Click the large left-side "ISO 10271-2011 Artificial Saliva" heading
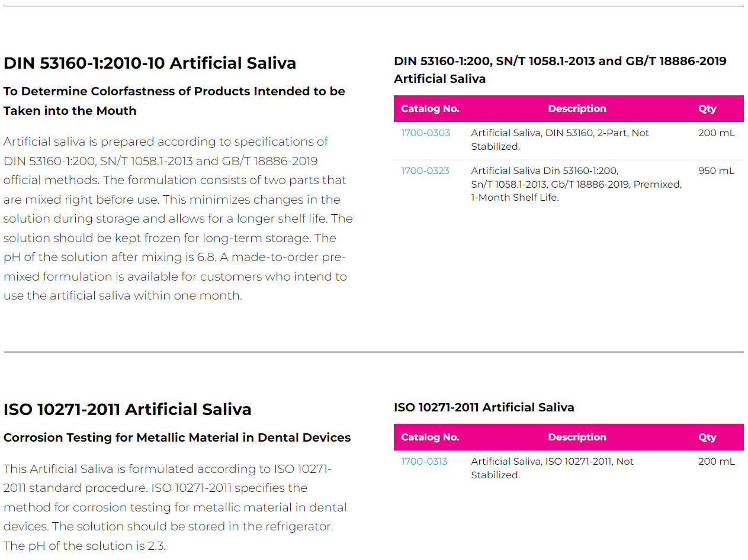The width and height of the screenshot is (748, 560). click(x=127, y=410)
